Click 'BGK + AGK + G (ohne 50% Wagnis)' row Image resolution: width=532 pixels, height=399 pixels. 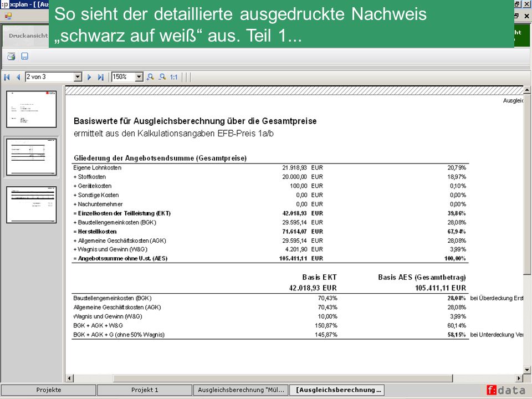click(119, 335)
